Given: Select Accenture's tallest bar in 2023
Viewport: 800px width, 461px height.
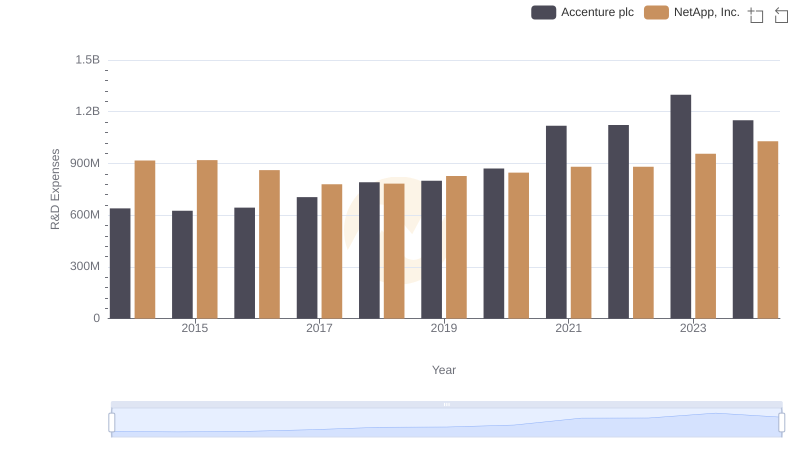Looking at the screenshot, I should 681,206.
